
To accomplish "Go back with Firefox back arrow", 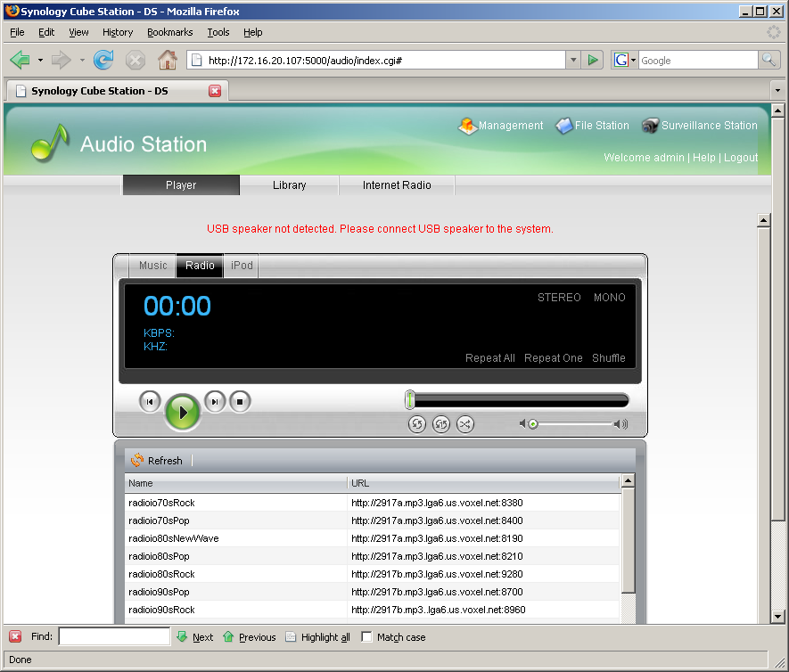I will (21, 61).
